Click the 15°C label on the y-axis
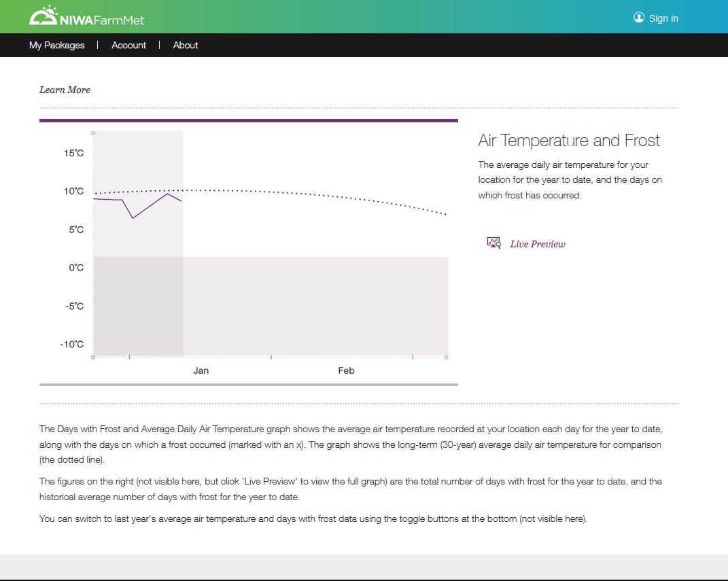 point(73,153)
